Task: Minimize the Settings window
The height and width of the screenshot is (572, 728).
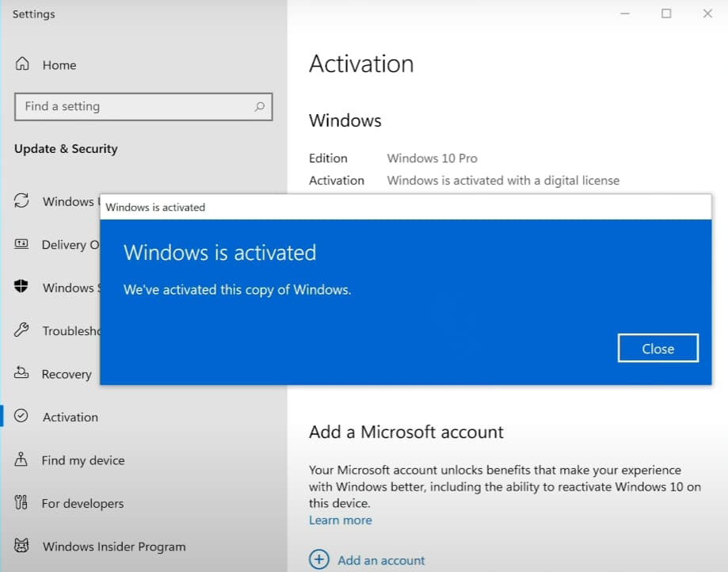Action: 625,13
